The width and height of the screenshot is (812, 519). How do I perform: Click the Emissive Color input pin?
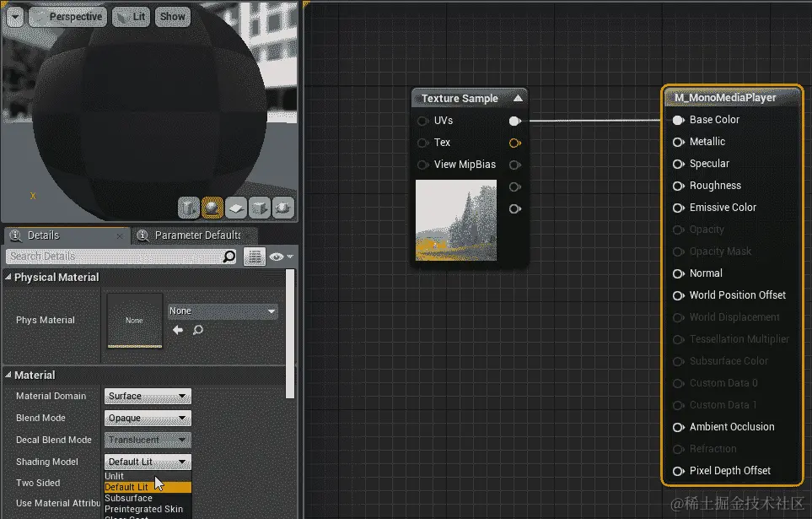[x=679, y=208]
